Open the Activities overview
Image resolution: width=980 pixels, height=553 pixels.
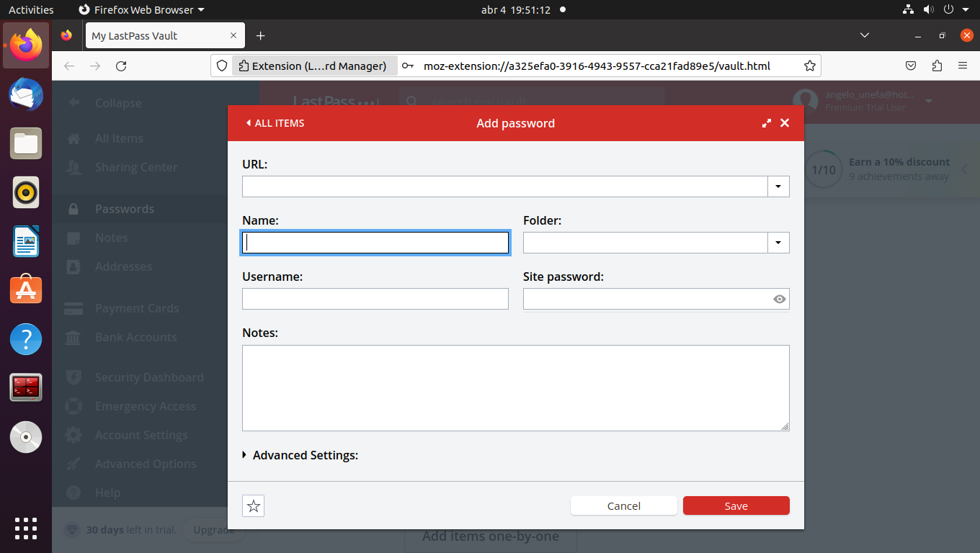tap(31, 10)
